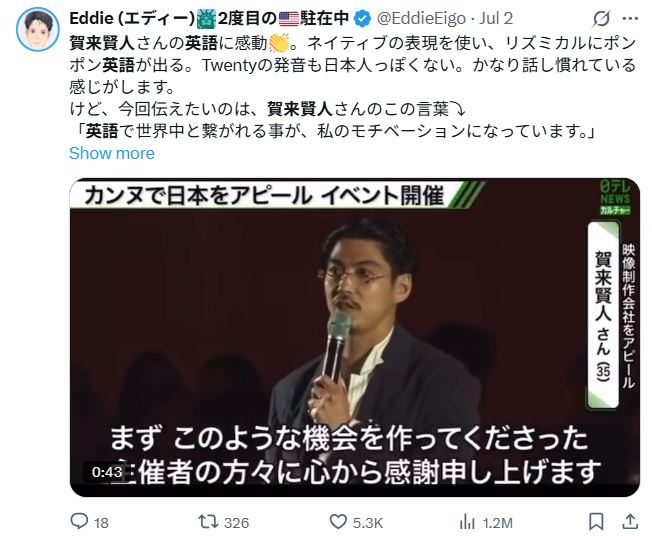Click the 18 replies count
The image size is (652, 536).
pyautogui.click(x=101, y=523)
